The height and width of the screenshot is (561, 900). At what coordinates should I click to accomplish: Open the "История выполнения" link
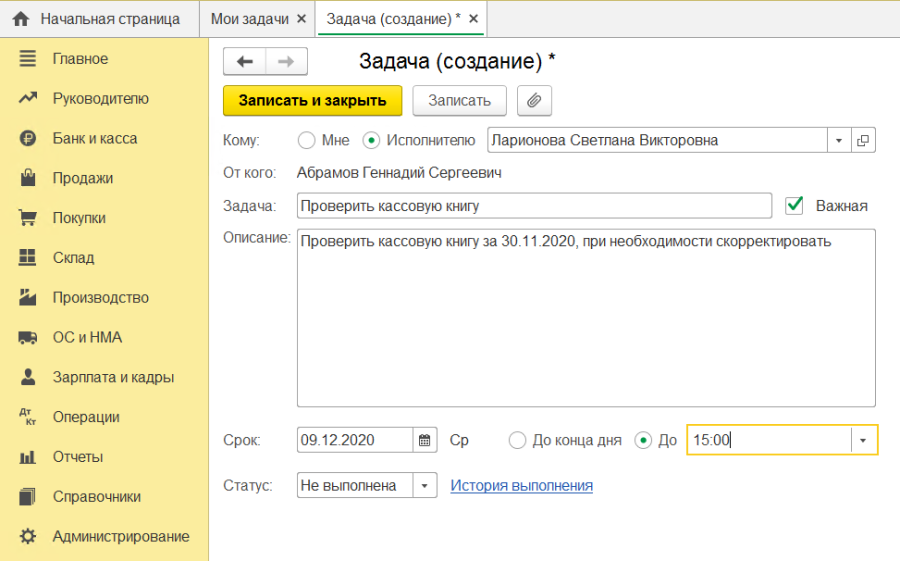(x=521, y=486)
